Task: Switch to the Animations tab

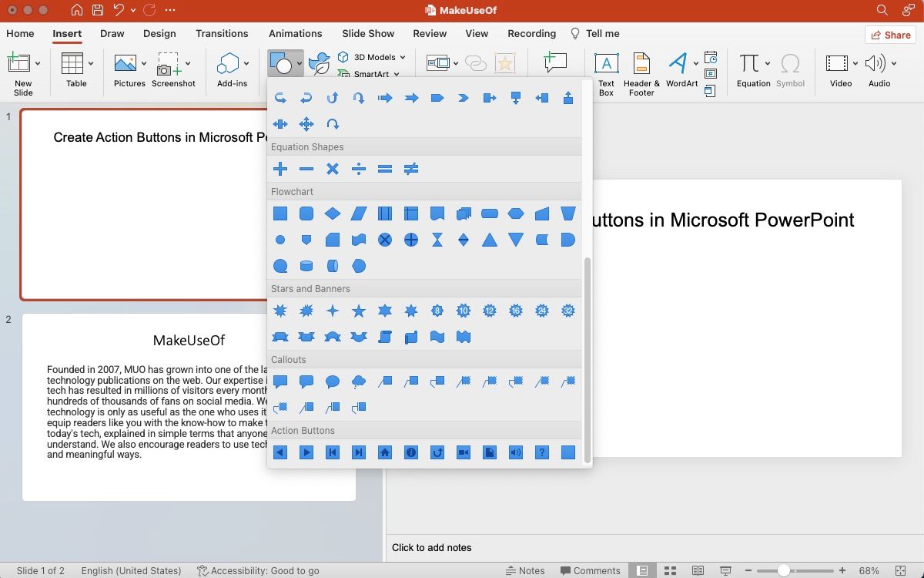Action: 296,33
